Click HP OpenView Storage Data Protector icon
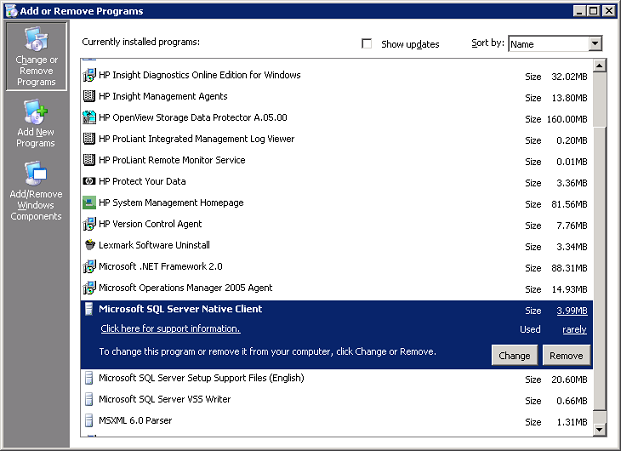The height and width of the screenshot is (451, 621). 89,117
